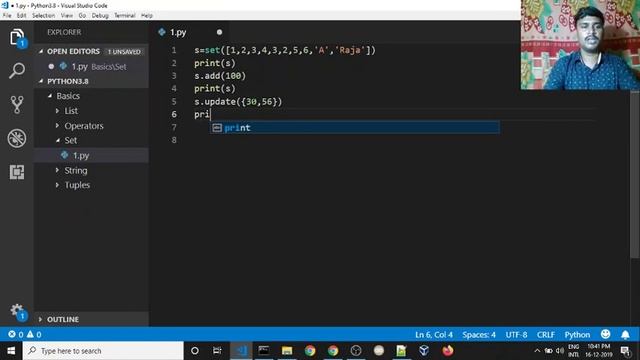640x360 pixels.
Task: Open the feedback smiley in status bar
Action: (x=605, y=334)
